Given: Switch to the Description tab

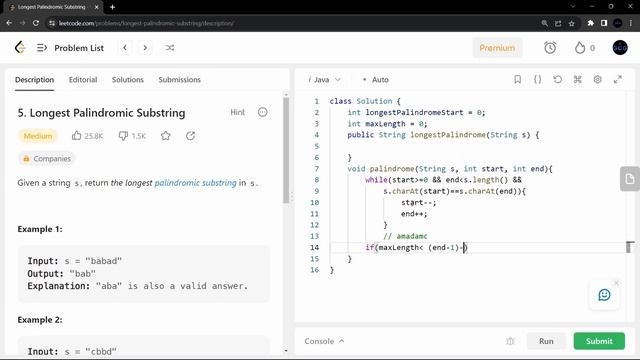Looking at the screenshot, I should 34,80.
